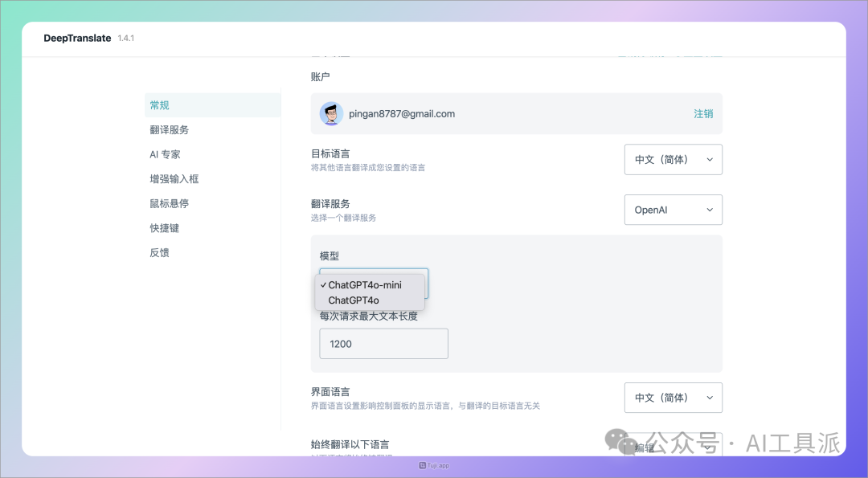The height and width of the screenshot is (478, 868).
Task: Click the pingan8787@gmail.com email text
Action: point(402,113)
